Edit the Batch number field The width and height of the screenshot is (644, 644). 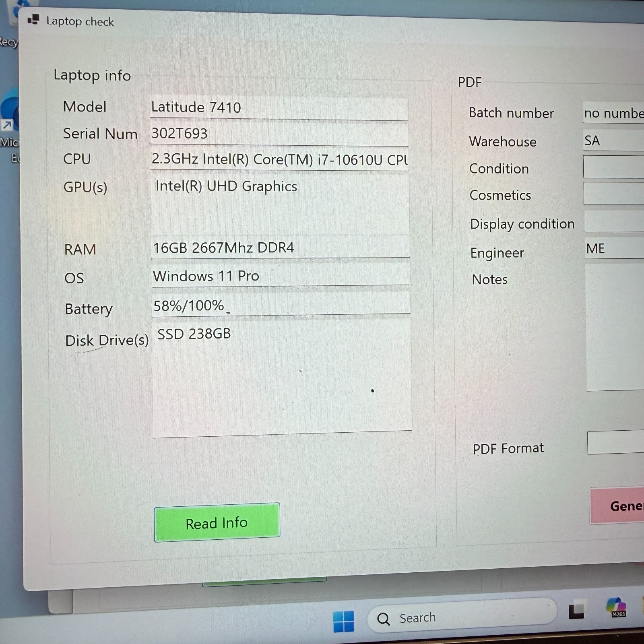tap(613, 113)
